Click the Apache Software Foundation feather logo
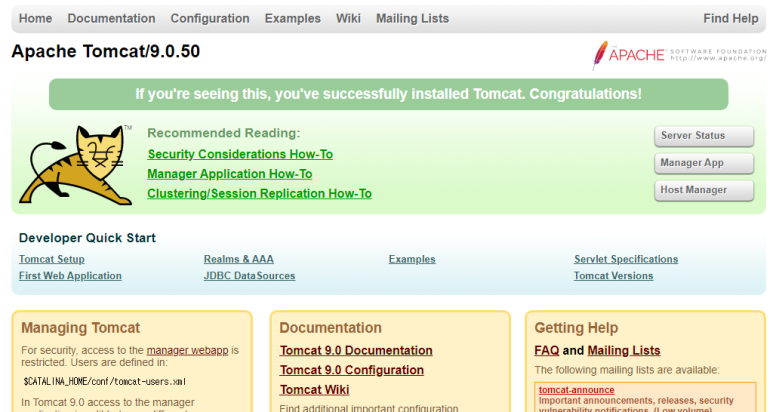 coord(679,55)
